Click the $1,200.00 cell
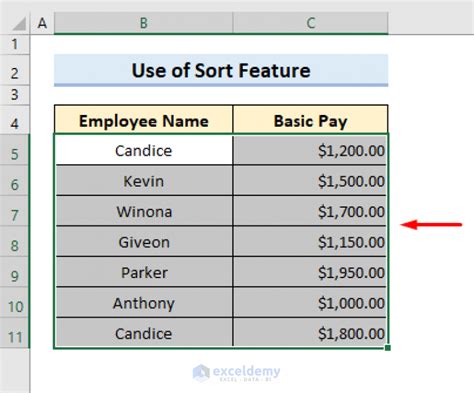Image resolution: width=474 pixels, height=393 pixels. 310,150
